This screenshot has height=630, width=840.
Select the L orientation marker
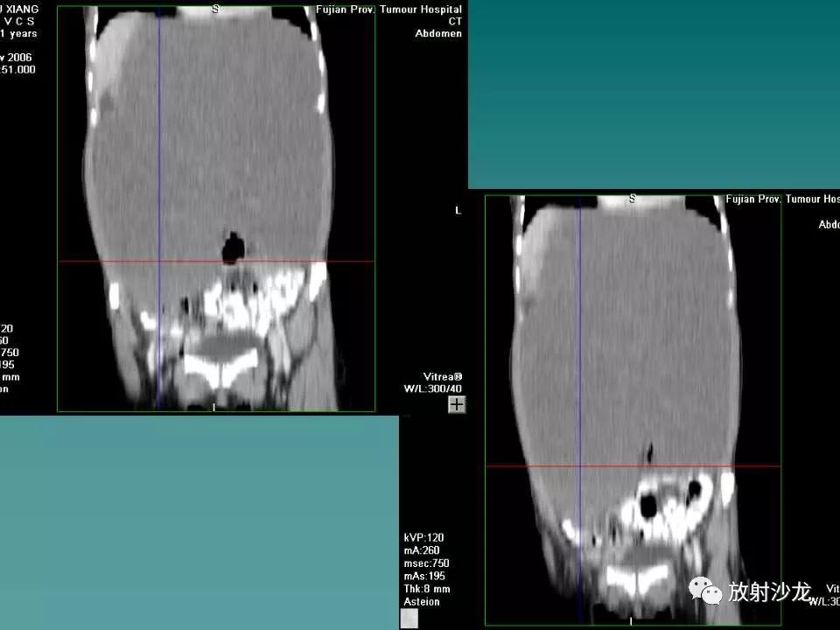click(458, 211)
